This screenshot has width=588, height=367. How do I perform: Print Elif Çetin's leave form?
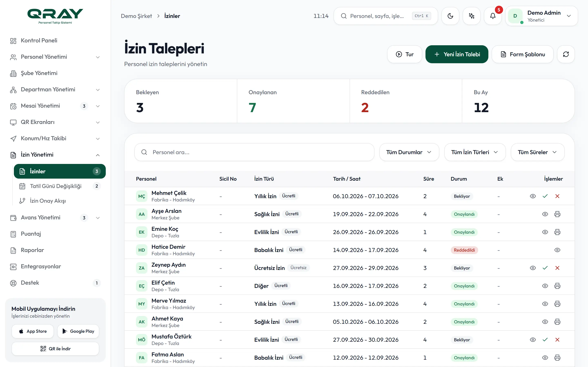click(557, 286)
